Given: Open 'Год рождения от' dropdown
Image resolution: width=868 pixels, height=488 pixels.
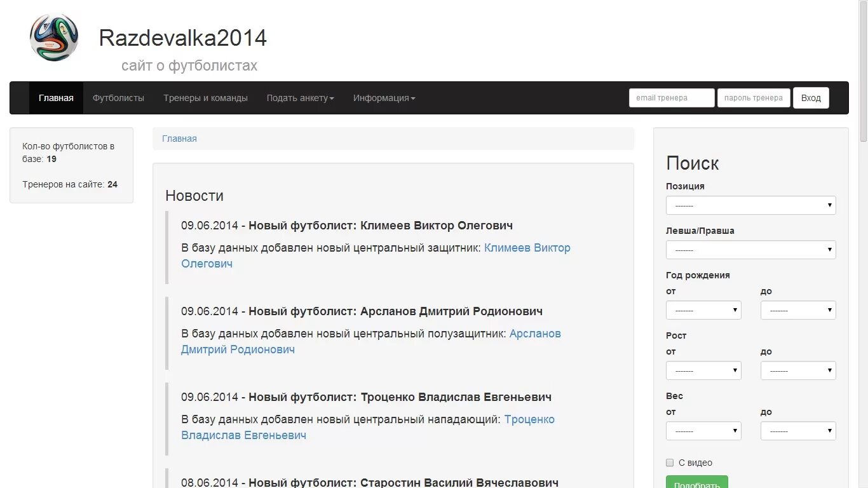Looking at the screenshot, I should tap(703, 309).
